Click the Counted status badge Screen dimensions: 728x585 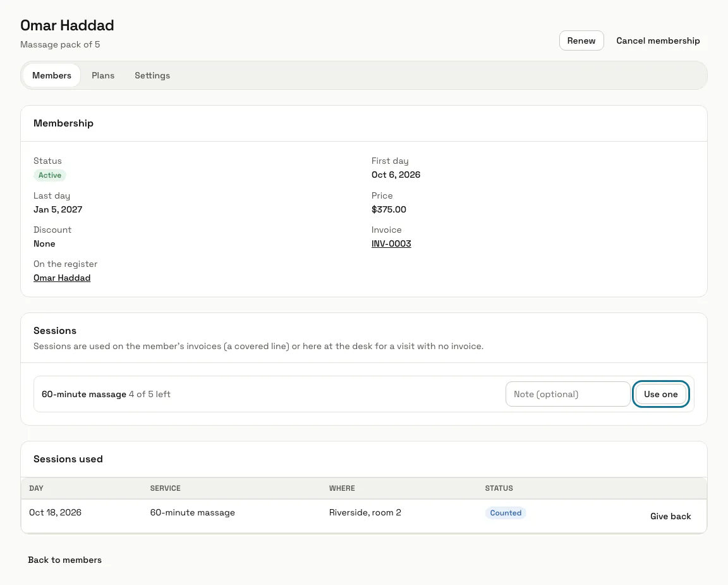(x=506, y=513)
